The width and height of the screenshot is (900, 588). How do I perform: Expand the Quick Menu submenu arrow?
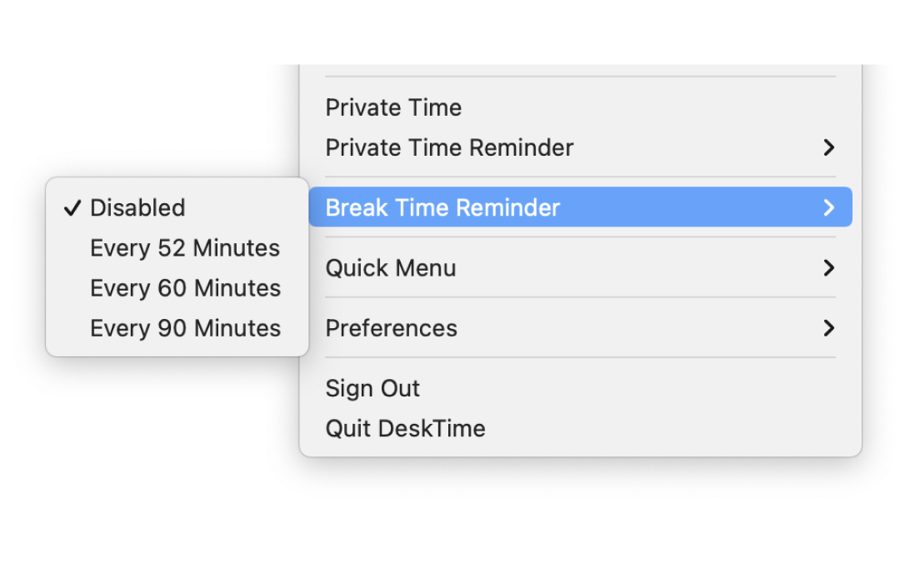coord(828,267)
